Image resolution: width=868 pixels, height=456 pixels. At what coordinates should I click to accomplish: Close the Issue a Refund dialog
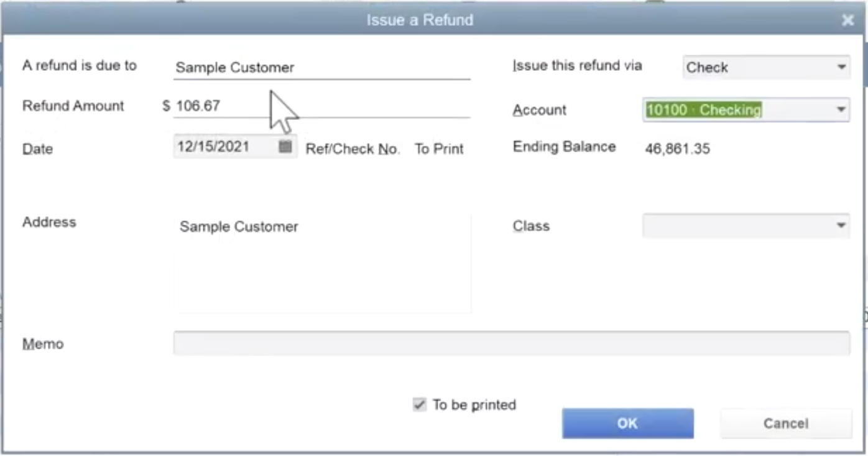coord(847,20)
